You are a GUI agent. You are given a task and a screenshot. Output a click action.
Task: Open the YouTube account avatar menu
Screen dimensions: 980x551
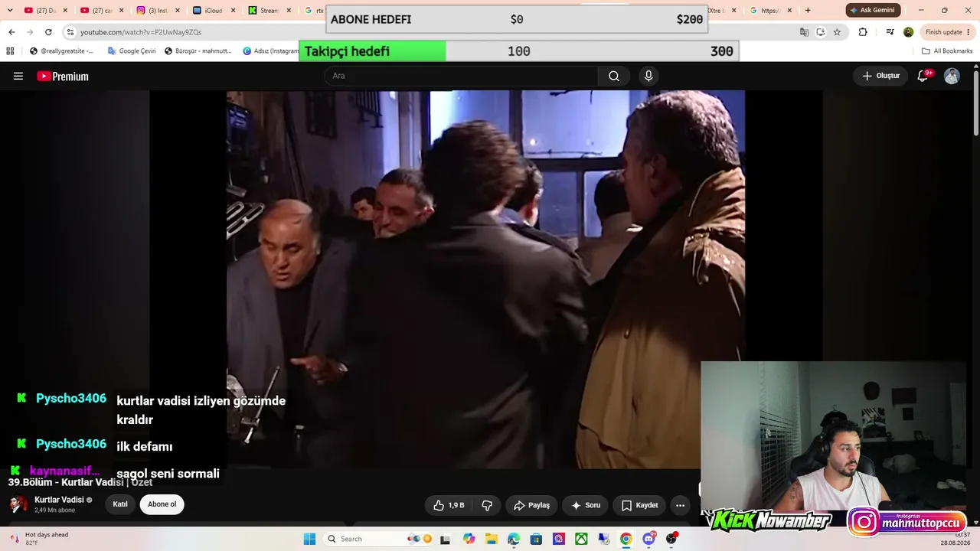[x=952, y=76]
